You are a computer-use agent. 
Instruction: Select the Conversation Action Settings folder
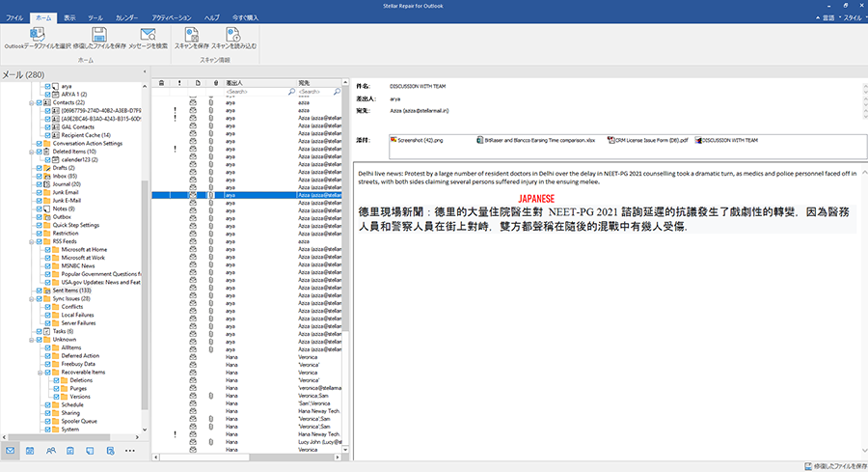88,144
